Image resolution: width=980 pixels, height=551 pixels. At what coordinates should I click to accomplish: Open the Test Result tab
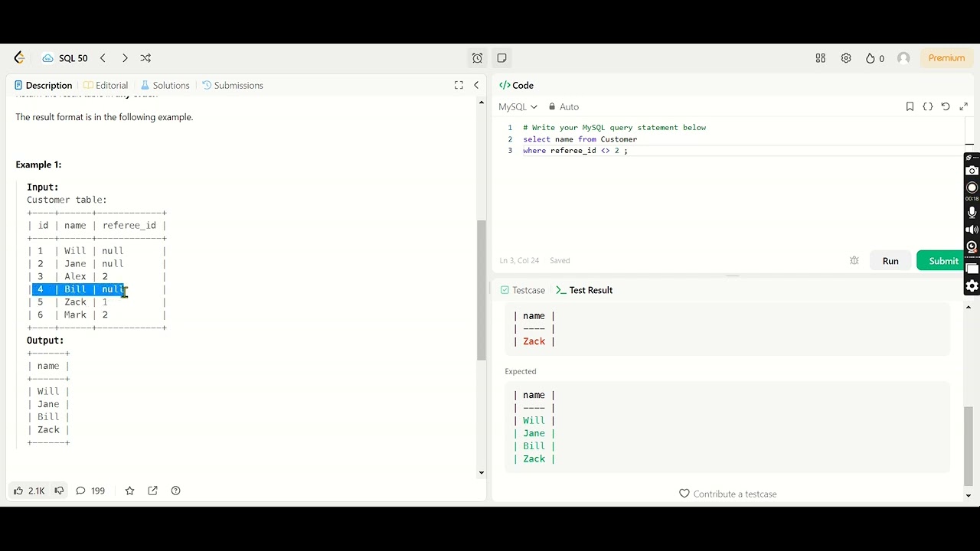point(584,290)
